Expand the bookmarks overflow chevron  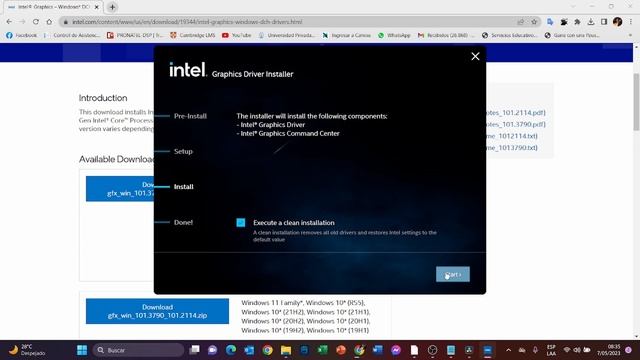tap(630, 36)
